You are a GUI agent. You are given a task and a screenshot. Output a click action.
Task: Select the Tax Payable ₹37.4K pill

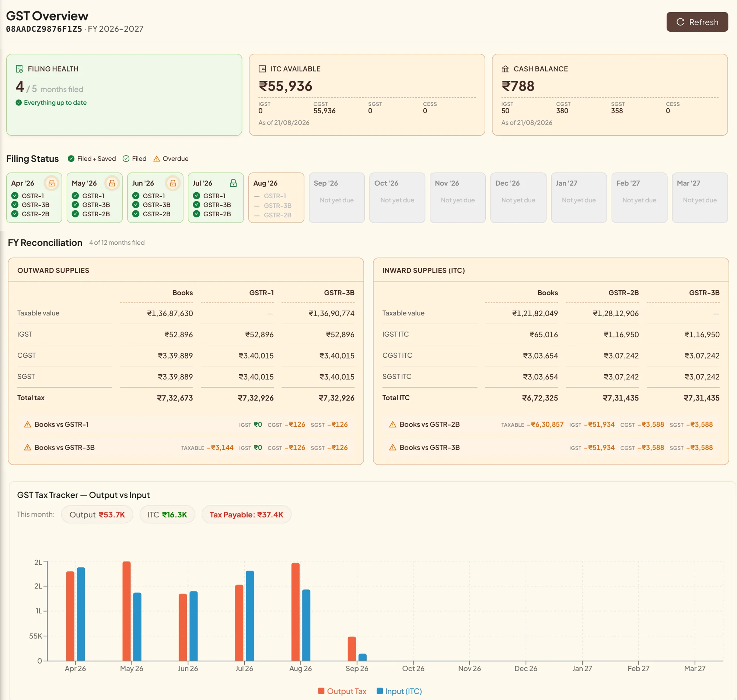246,515
